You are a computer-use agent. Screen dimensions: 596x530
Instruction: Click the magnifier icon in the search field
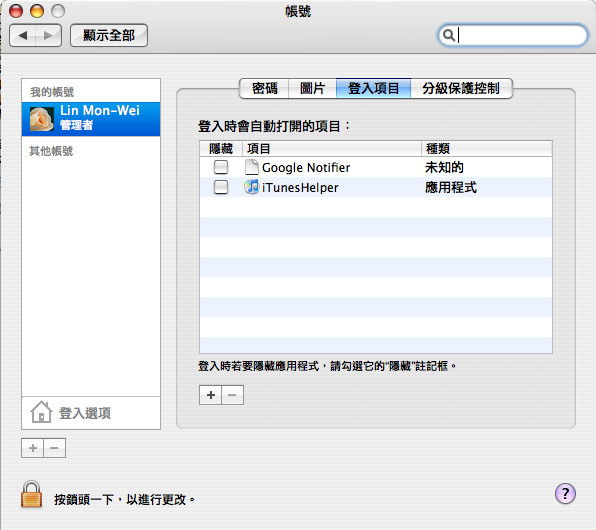pos(449,35)
